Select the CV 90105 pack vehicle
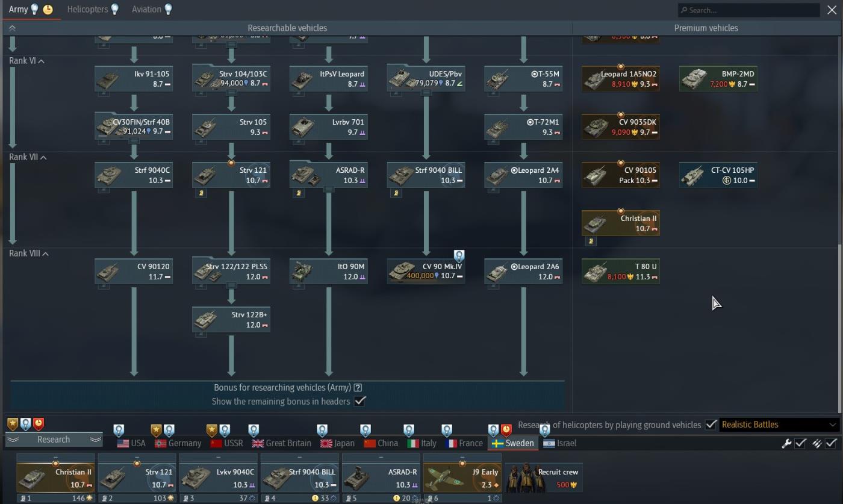 coord(621,175)
